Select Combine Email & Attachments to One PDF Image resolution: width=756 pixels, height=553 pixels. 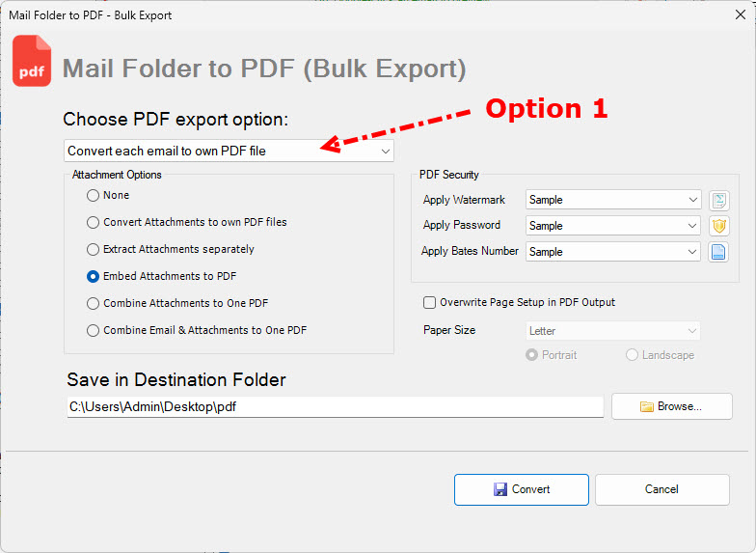pyautogui.click(x=94, y=330)
